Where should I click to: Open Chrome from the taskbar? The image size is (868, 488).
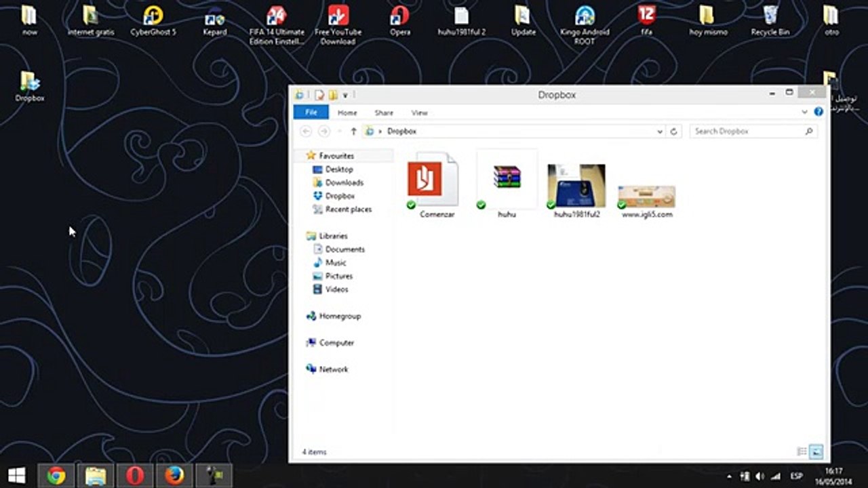click(x=56, y=476)
